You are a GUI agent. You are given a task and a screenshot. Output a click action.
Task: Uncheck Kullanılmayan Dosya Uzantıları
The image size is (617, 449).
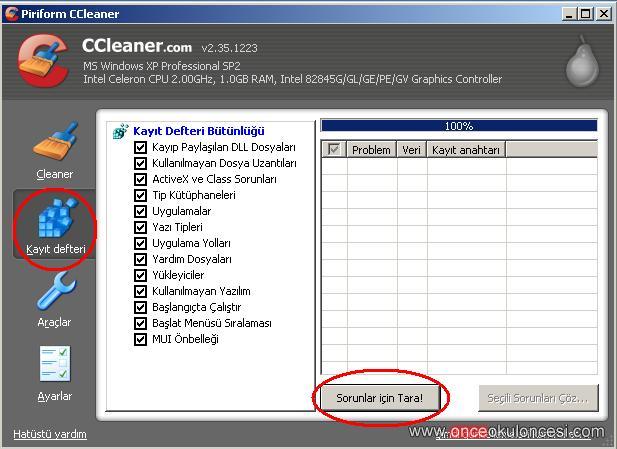140,163
